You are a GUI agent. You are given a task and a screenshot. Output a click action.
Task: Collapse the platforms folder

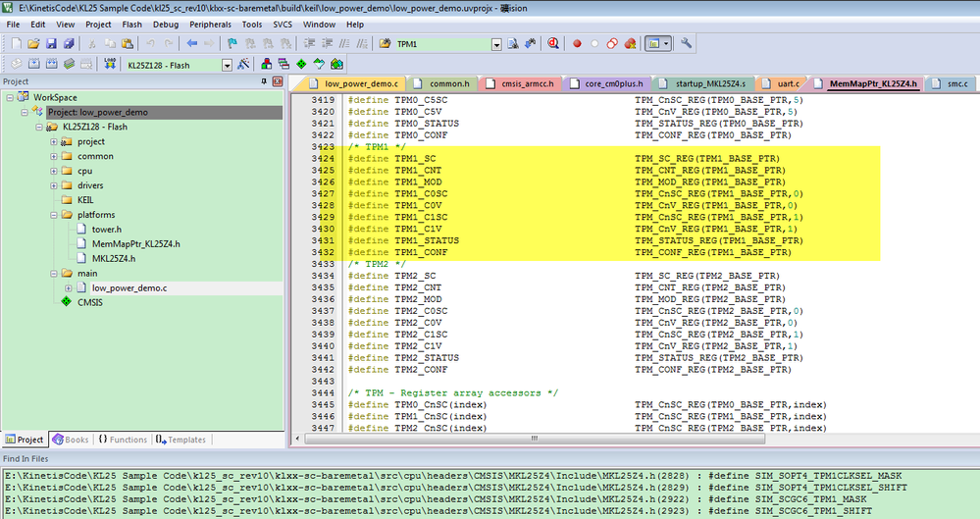click(x=54, y=215)
